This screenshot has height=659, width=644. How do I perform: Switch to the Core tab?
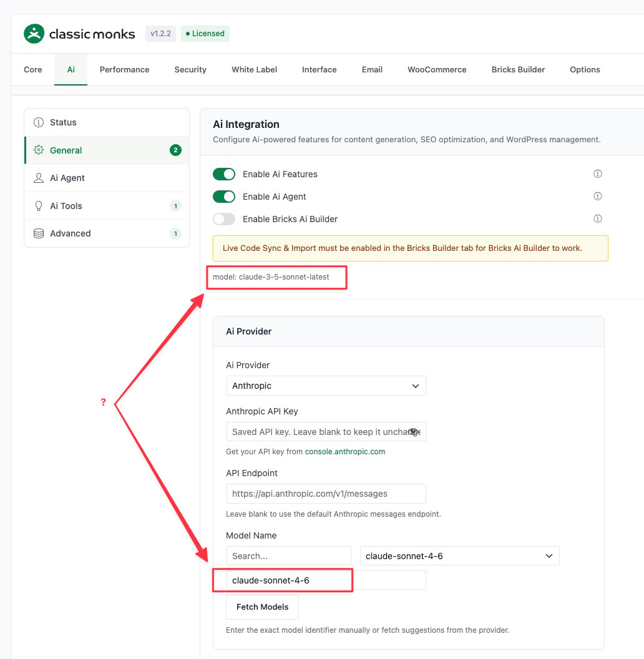[x=33, y=69]
